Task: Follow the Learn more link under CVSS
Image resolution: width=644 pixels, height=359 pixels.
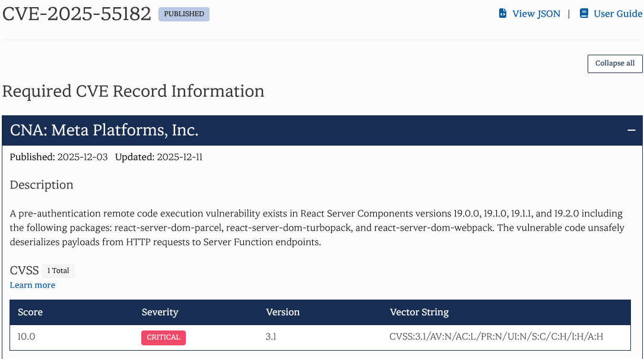Action: (x=33, y=285)
